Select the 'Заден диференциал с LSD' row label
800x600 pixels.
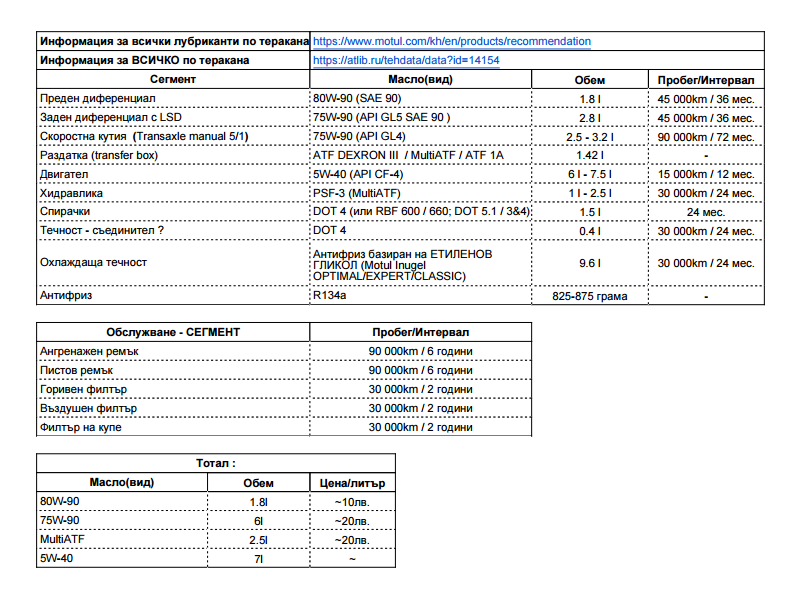tap(173, 117)
